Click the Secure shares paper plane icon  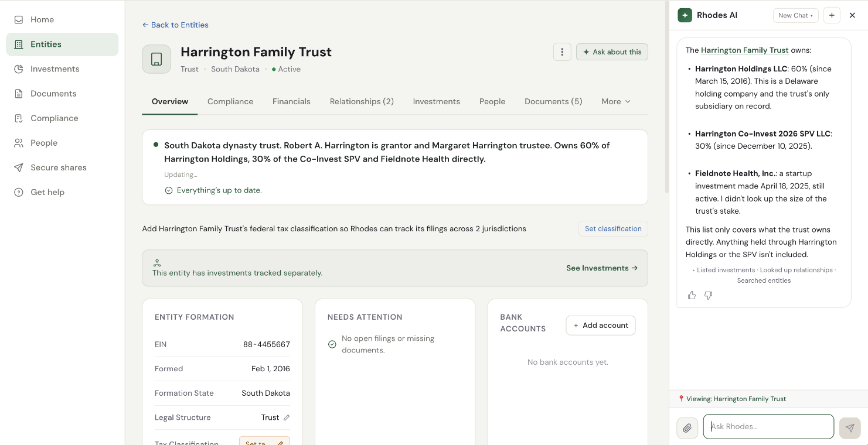[19, 167]
